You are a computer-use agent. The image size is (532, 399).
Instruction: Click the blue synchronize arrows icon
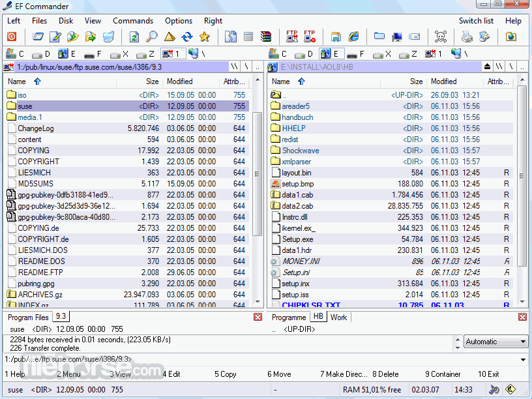pos(187,37)
